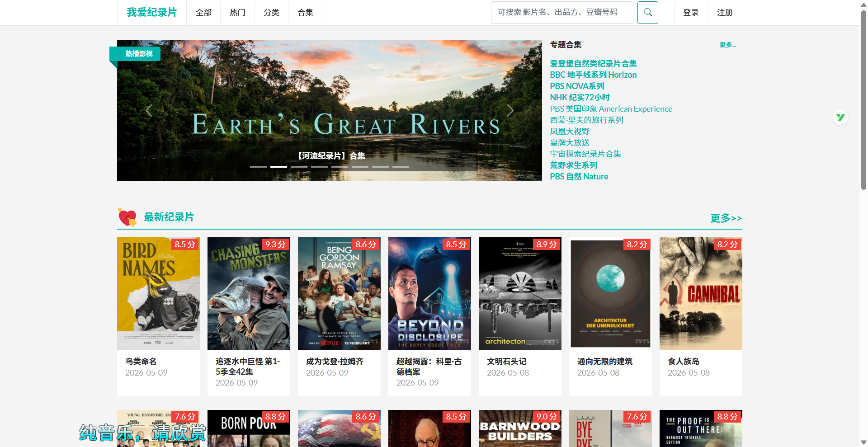
Task: Open the Earth's Great Rivers banner
Action: pyautogui.click(x=329, y=110)
